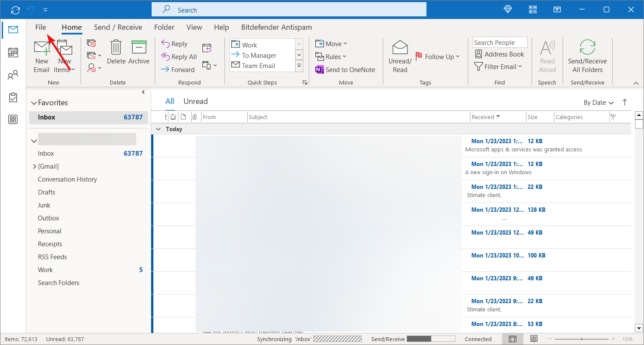Open the Address Book

(x=500, y=54)
